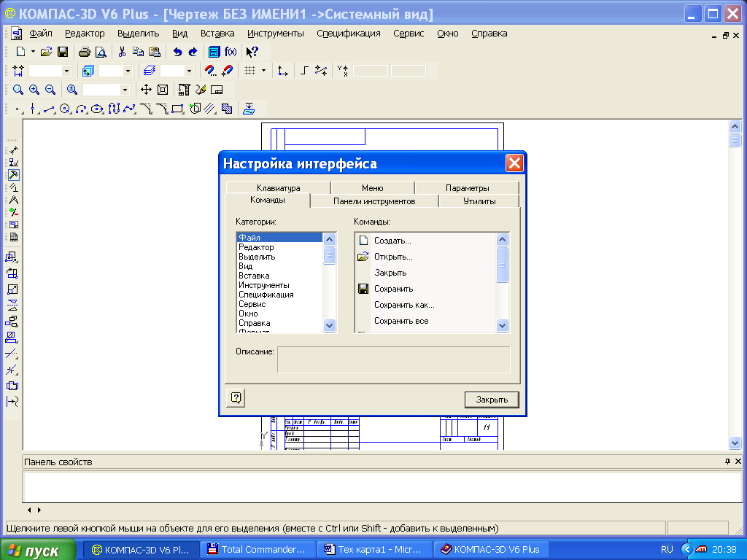This screenshot has width=747, height=560.
Task: Click the Закрыть button in dialog
Action: pyautogui.click(x=492, y=400)
